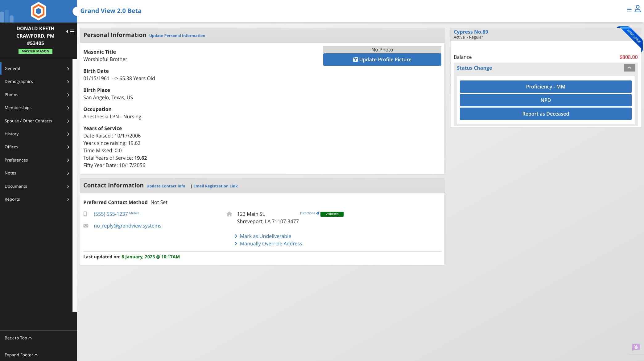Click Update Profile Picture button

pyautogui.click(x=382, y=59)
